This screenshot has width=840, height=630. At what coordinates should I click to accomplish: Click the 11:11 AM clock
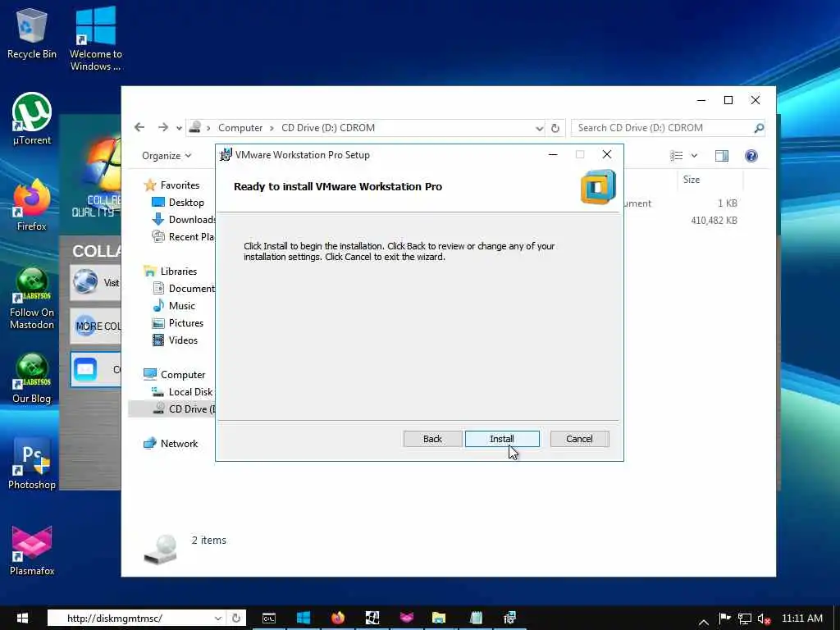coord(802,619)
